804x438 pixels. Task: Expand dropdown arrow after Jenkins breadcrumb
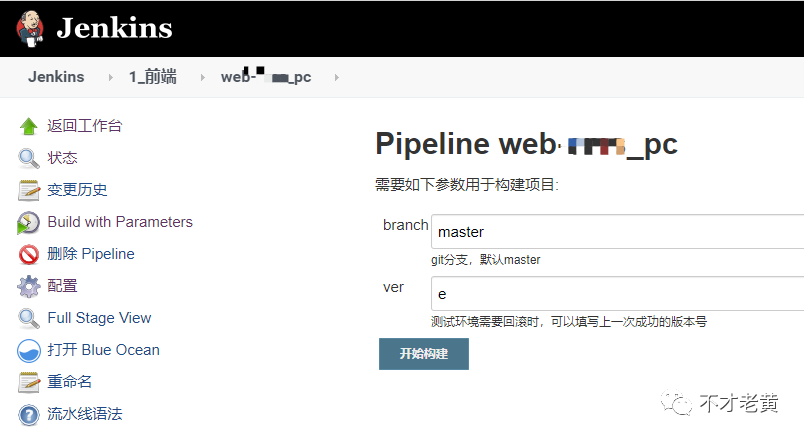pos(110,77)
